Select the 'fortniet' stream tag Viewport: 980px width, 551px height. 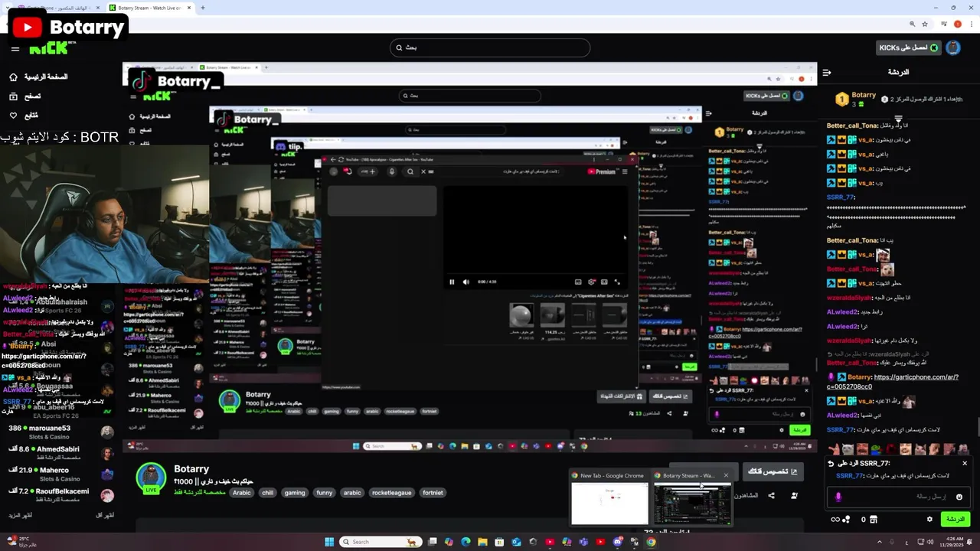[x=433, y=493]
